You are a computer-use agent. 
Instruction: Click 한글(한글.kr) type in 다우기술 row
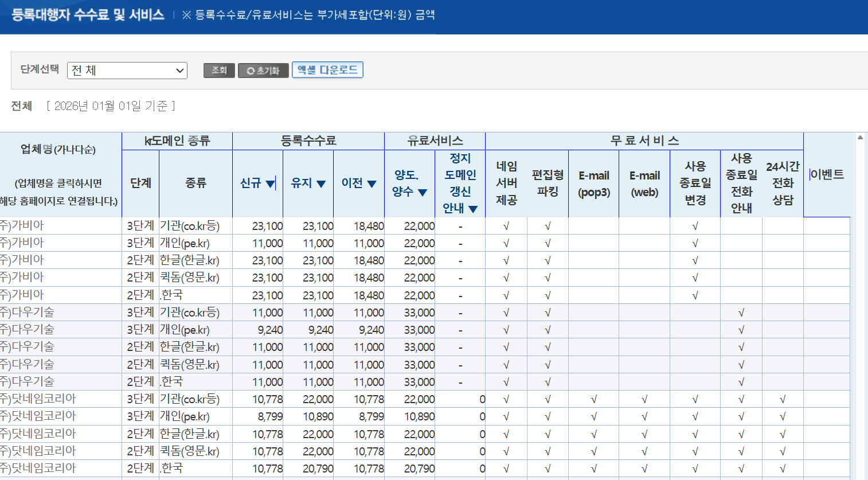click(190, 347)
